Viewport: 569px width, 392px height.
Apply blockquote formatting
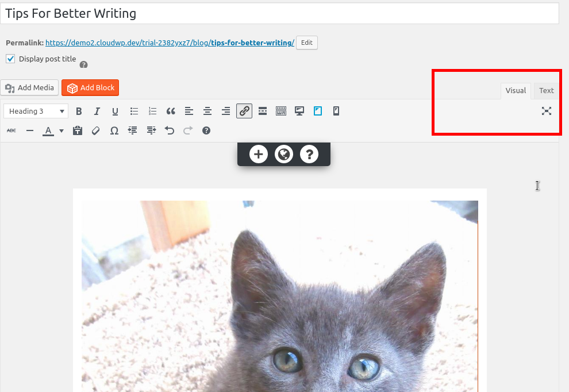[171, 111]
